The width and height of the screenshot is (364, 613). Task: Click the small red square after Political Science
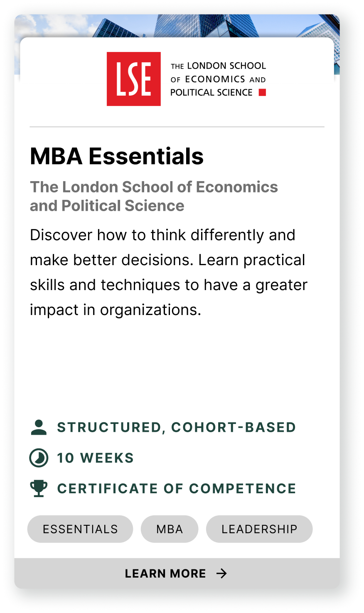click(x=262, y=92)
